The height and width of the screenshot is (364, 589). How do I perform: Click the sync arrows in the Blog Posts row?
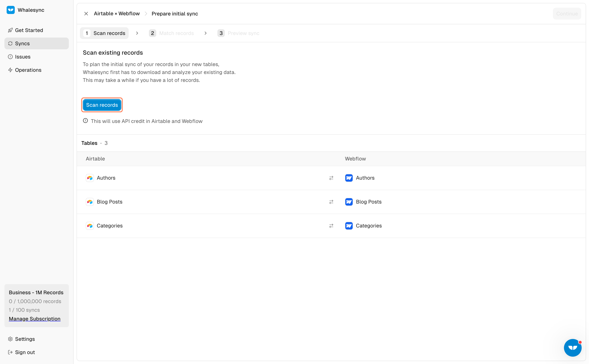331,202
